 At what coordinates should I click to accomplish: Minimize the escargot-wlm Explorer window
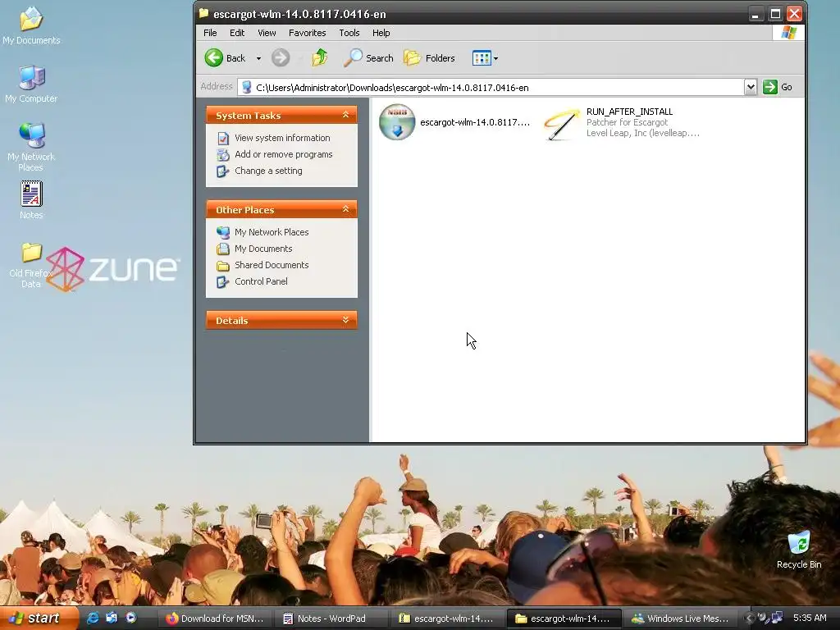point(756,13)
